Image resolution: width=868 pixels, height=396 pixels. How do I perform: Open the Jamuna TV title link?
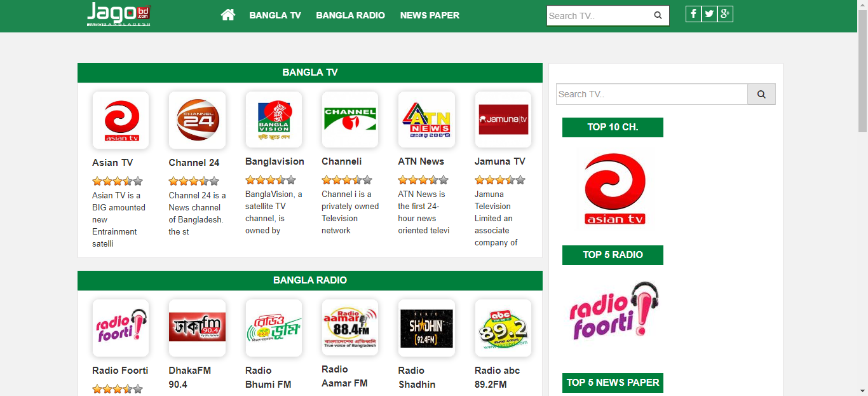(500, 161)
